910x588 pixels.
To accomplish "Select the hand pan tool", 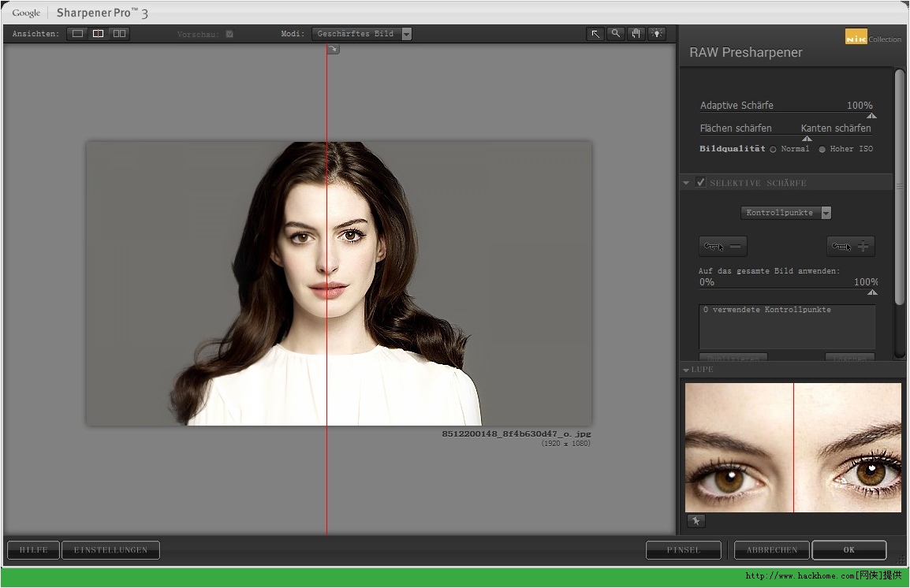I will click(x=636, y=34).
